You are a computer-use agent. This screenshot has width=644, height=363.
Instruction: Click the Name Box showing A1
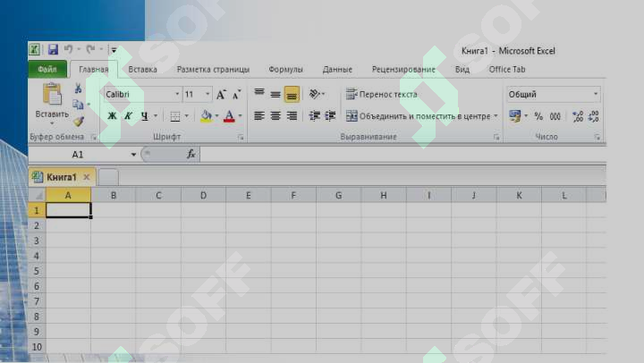tap(78, 155)
